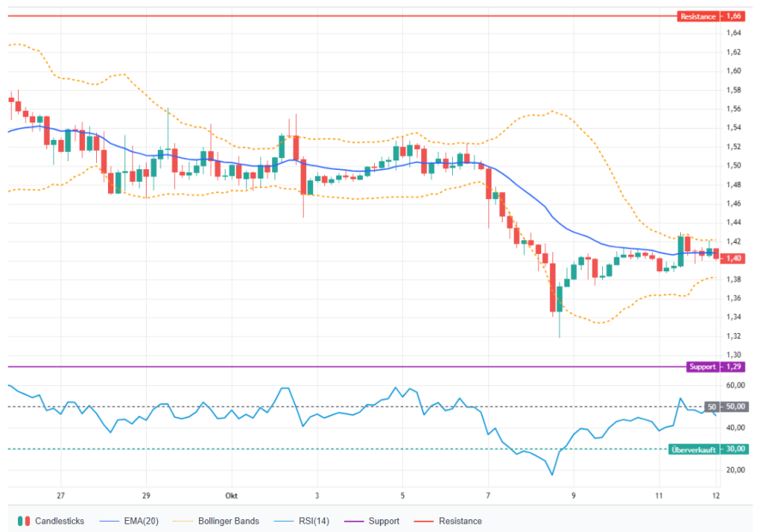Click the 1,42 price axis label

pos(733,241)
